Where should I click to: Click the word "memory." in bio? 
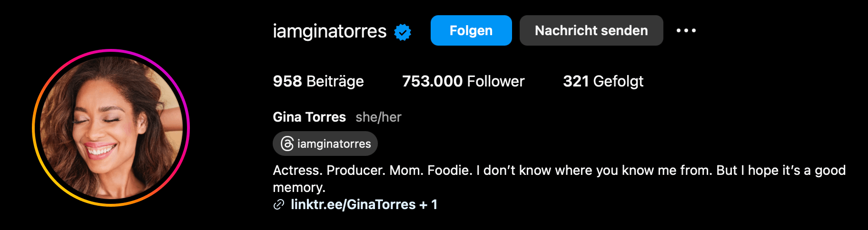click(299, 187)
